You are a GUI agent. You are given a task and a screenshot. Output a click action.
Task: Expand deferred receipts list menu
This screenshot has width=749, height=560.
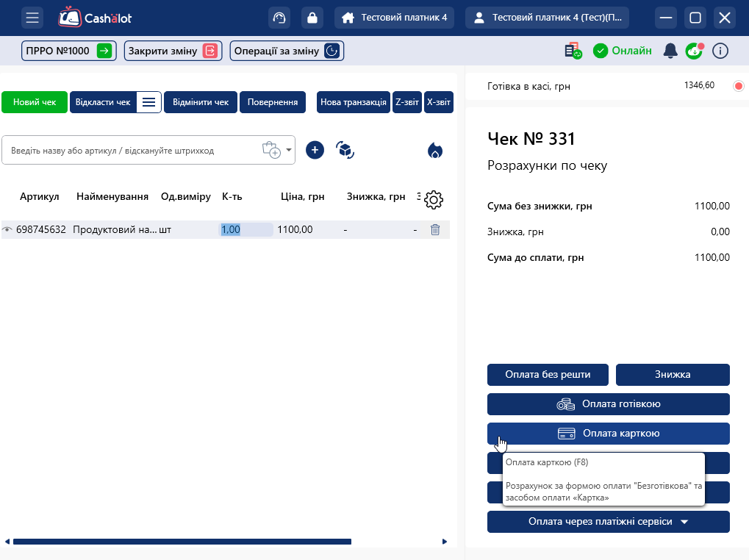tap(148, 102)
